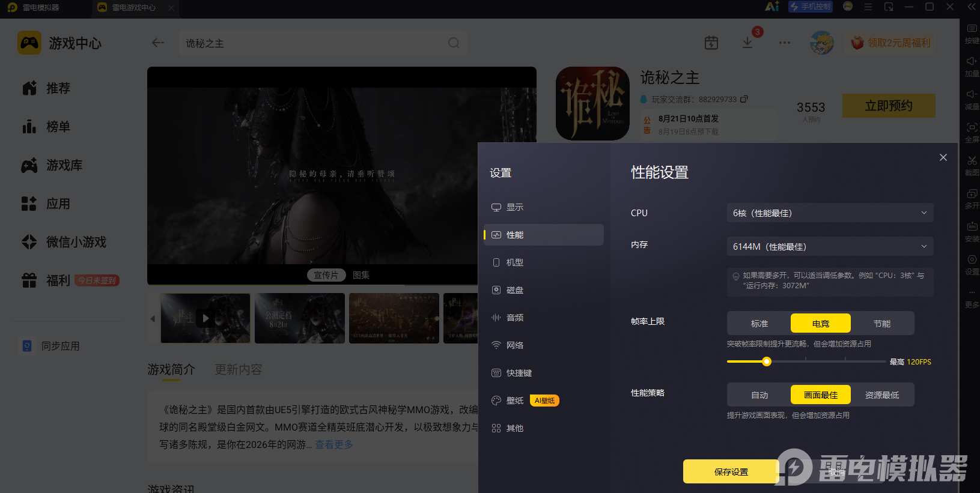Copy the player group number
980x493 pixels.
point(744,99)
